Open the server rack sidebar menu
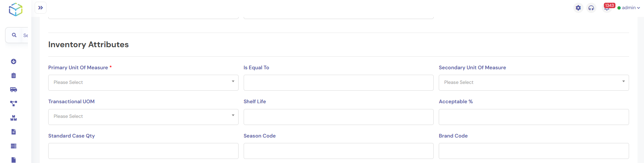The image size is (644, 163). (x=14, y=146)
